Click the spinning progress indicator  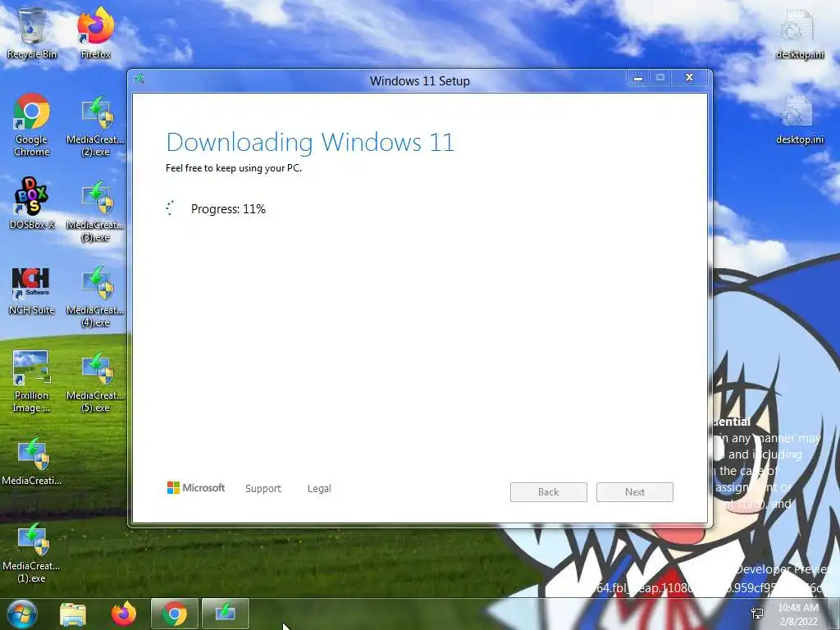[x=171, y=208]
